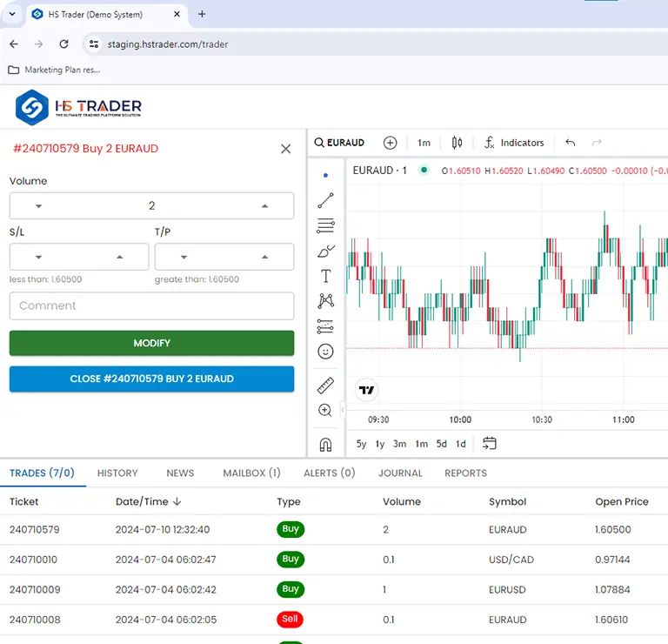The height and width of the screenshot is (644, 668).
Task: Select the text annotation tool
Action: 326,277
